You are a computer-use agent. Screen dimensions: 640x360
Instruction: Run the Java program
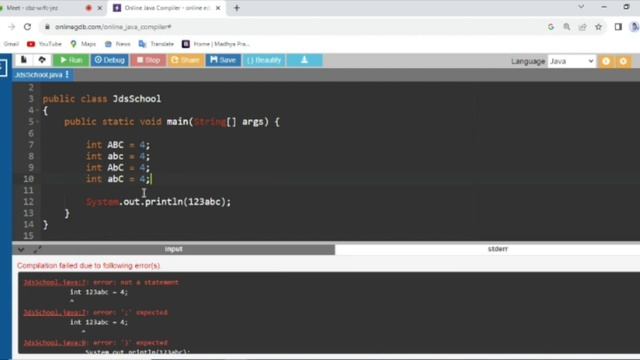[71, 60]
